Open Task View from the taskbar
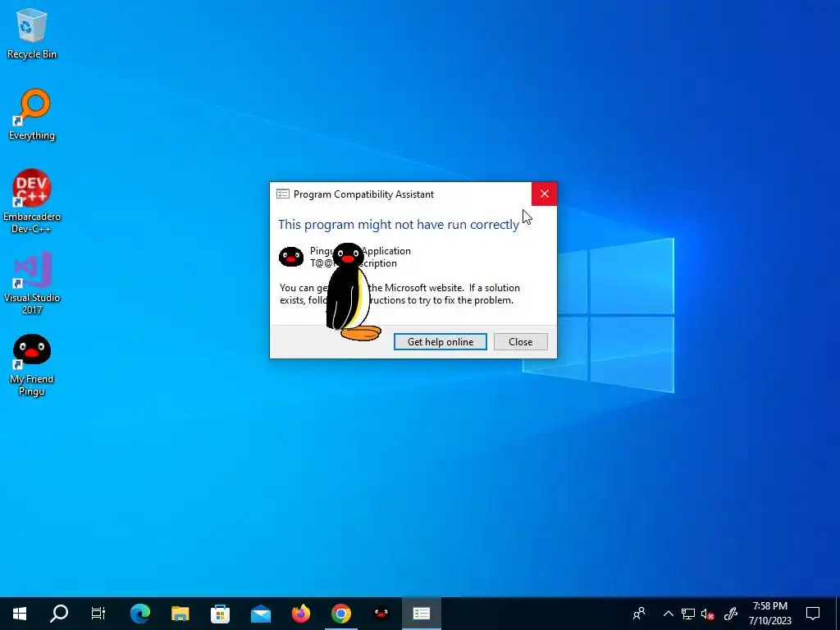840x630 pixels. coord(98,614)
